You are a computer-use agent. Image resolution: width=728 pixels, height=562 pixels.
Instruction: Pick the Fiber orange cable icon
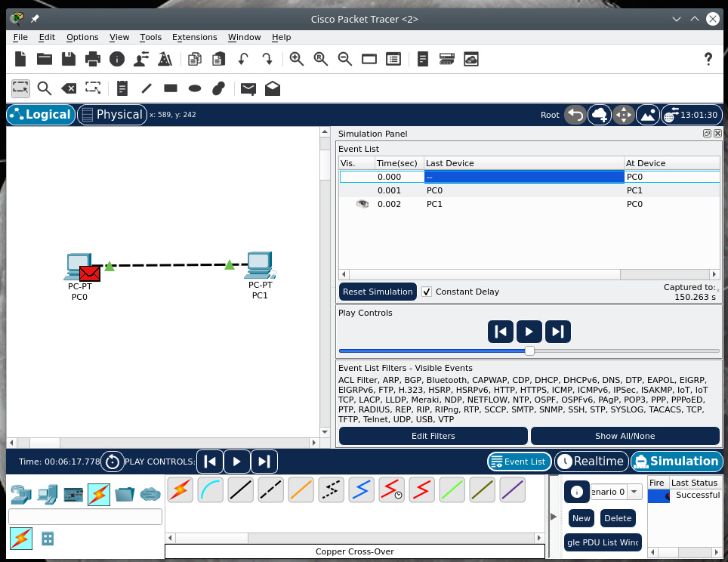tap(301, 490)
